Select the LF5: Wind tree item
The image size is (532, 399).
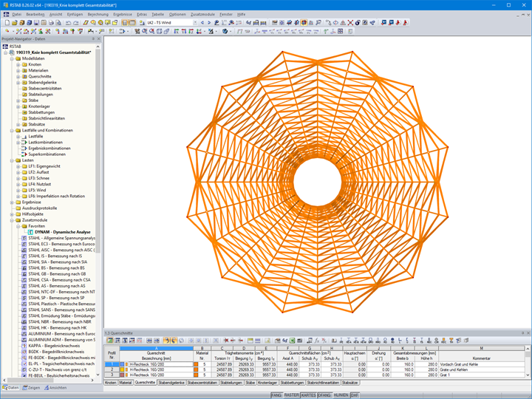point(37,191)
